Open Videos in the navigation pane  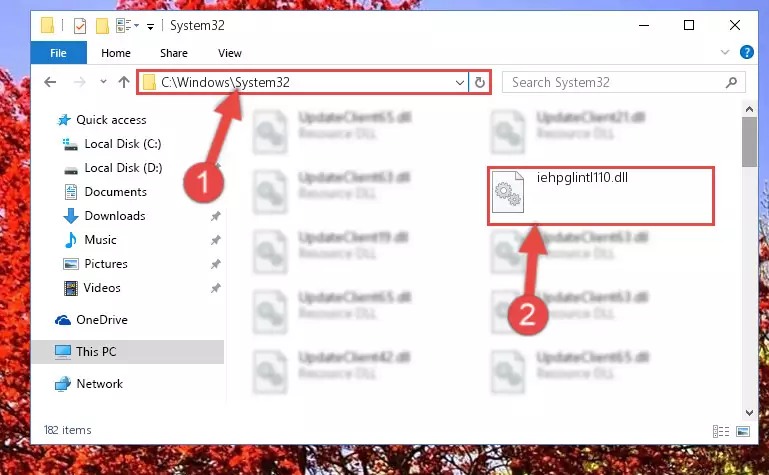coord(102,288)
